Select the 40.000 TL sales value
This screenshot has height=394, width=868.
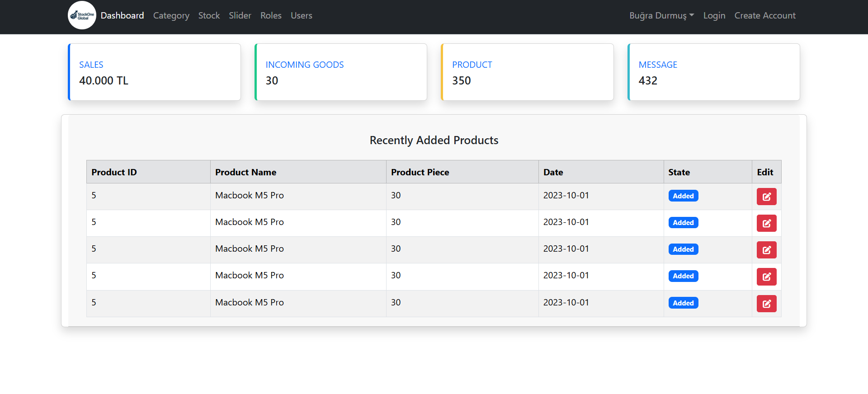104,80
